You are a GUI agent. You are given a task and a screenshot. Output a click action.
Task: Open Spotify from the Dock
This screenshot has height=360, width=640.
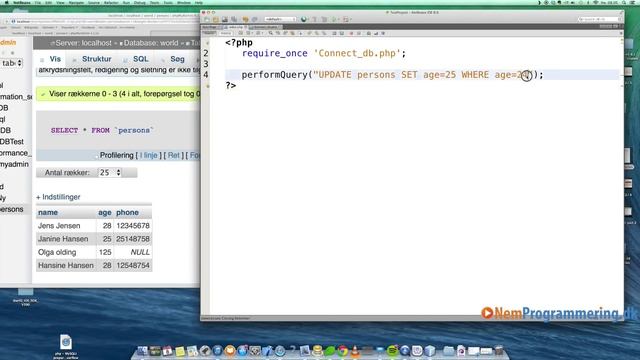(392, 351)
